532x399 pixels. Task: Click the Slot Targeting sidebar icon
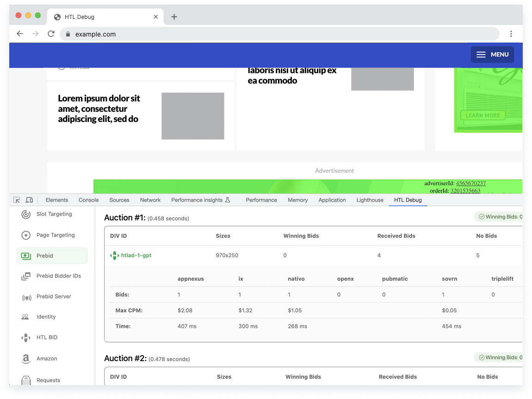click(26, 214)
